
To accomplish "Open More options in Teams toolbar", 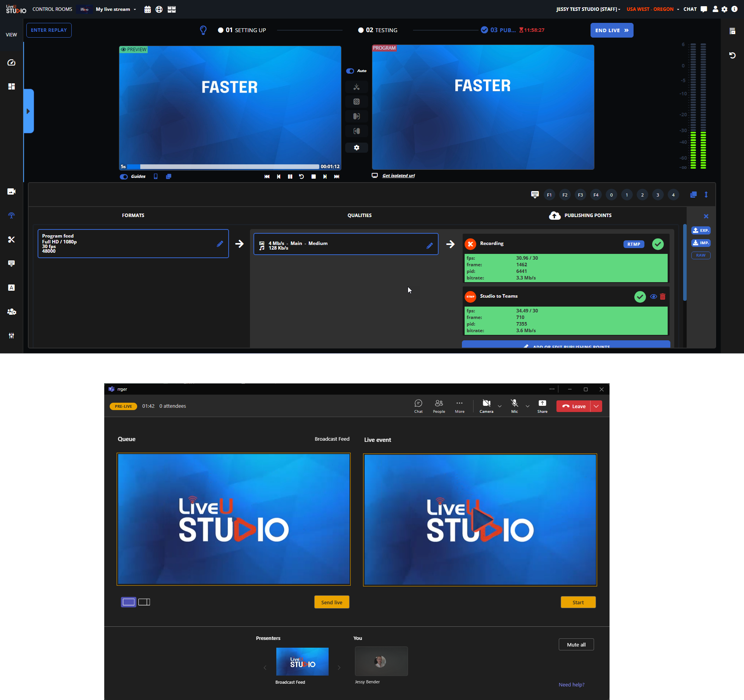I will [460, 406].
